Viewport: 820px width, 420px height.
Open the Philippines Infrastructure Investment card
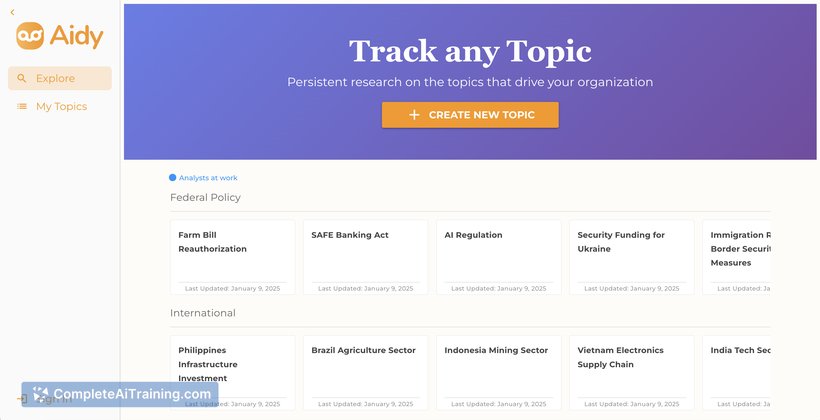coord(233,372)
